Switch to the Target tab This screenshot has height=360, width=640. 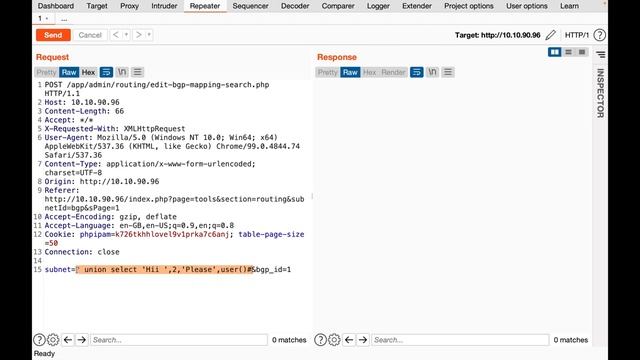point(97,6)
